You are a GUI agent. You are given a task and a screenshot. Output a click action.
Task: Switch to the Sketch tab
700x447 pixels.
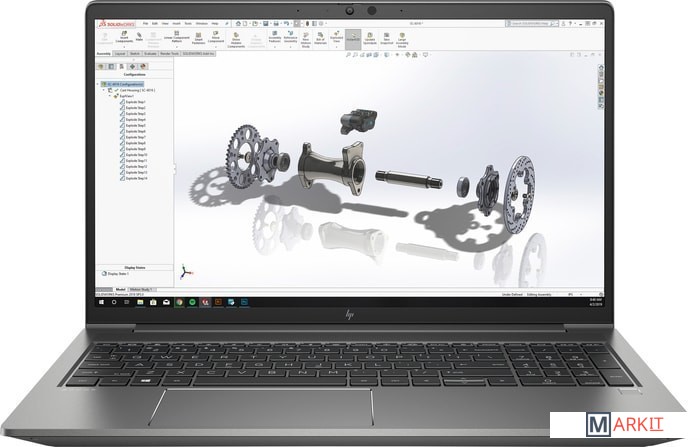coord(137,54)
